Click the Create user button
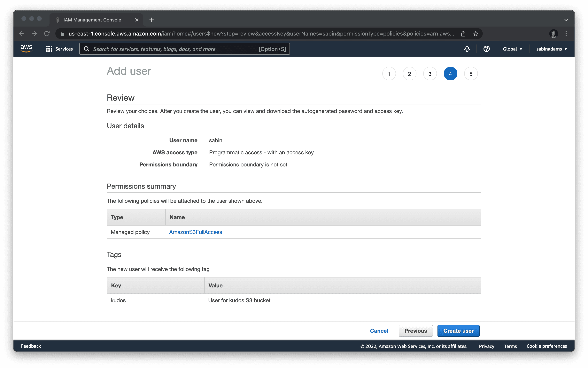 point(458,331)
